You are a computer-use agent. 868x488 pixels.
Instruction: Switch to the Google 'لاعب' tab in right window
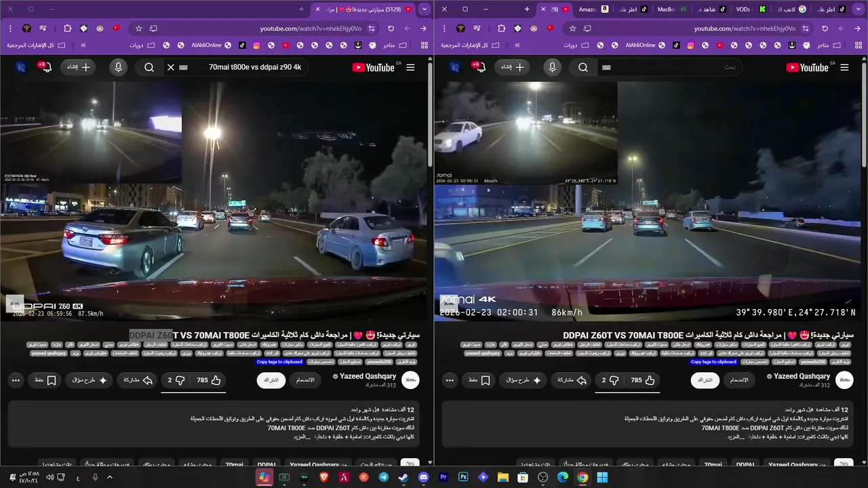pyautogui.click(x=791, y=9)
